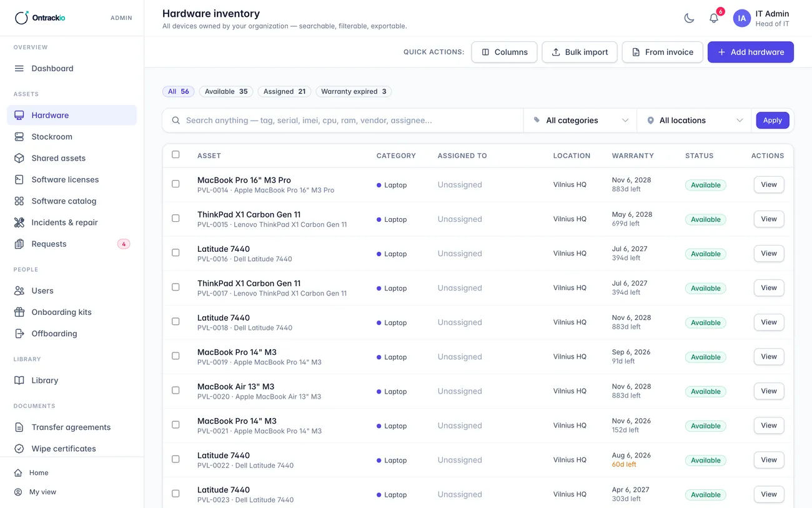Click the Available status of PVL-0019

click(706, 357)
